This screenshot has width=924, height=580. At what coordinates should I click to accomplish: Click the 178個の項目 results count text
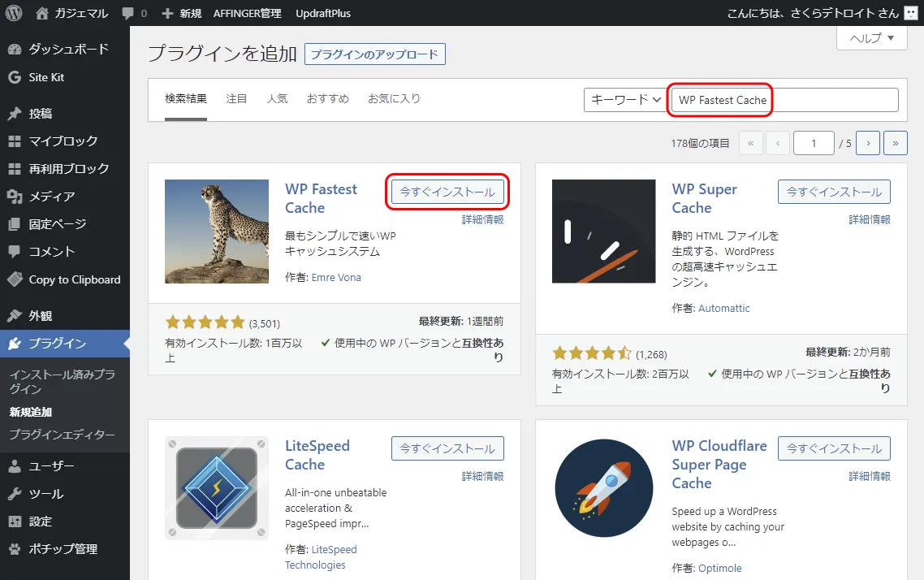coord(700,143)
